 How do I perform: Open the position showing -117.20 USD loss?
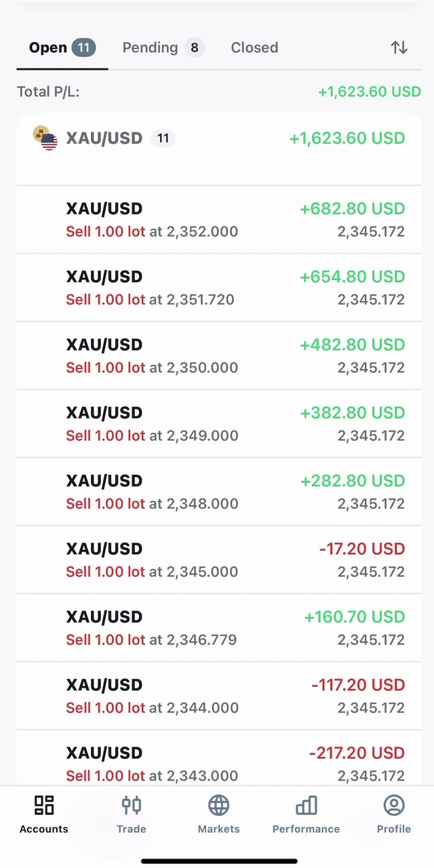point(218,696)
